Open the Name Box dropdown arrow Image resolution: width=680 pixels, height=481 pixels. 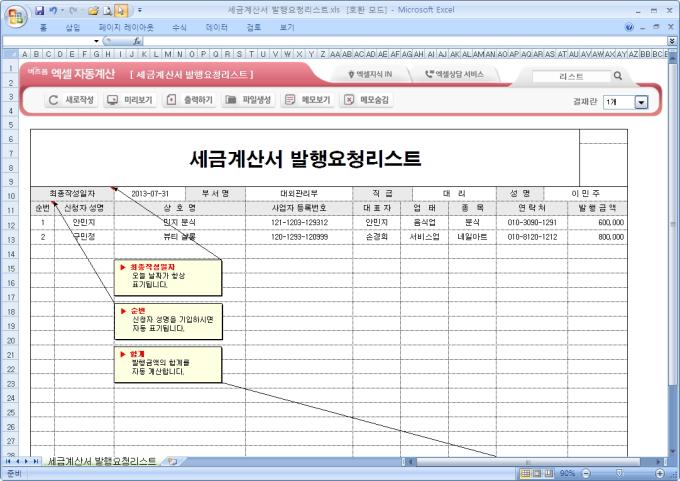(x=96, y=41)
